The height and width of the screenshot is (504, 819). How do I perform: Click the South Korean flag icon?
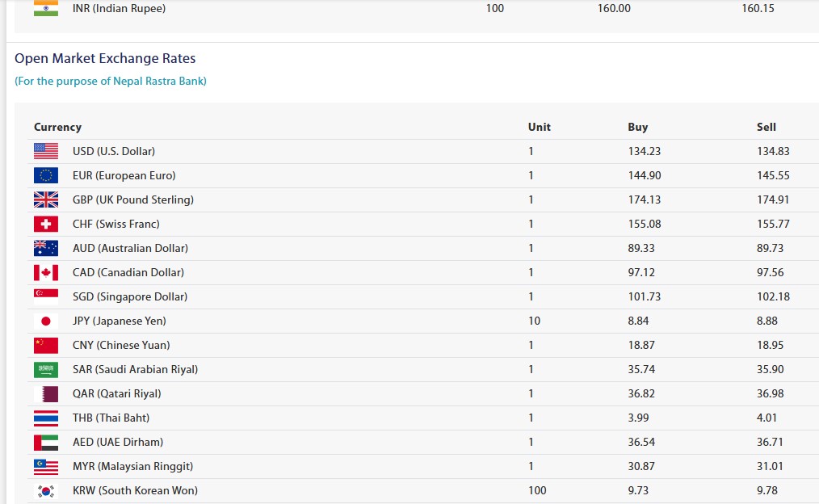pos(46,490)
